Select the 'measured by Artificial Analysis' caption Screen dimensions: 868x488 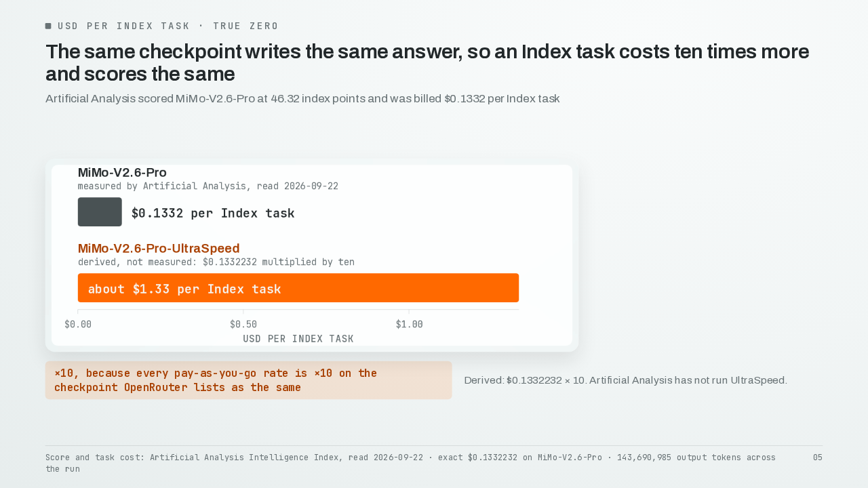pos(208,186)
